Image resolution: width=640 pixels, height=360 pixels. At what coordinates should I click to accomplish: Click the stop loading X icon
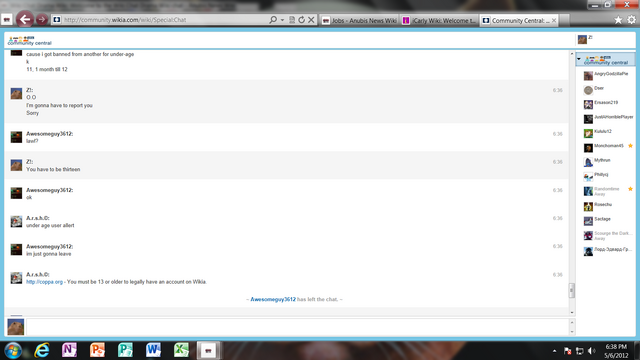pos(311,20)
